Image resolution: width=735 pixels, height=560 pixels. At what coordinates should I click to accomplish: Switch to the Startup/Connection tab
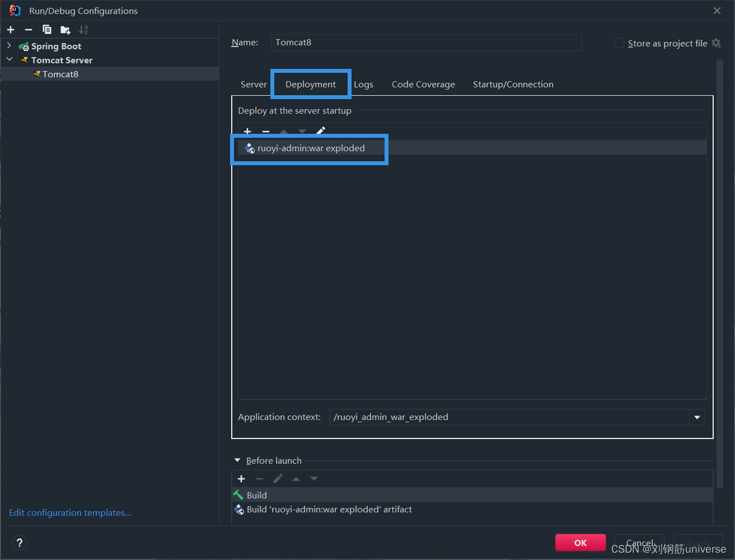pyautogui.click(x=513, y=85)
